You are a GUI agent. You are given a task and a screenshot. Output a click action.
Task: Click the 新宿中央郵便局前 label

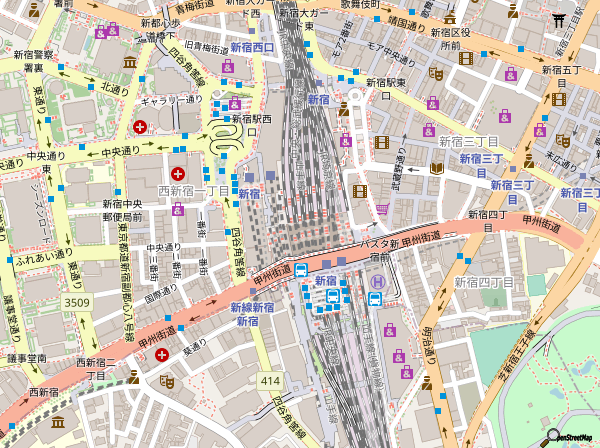[124, 209]
